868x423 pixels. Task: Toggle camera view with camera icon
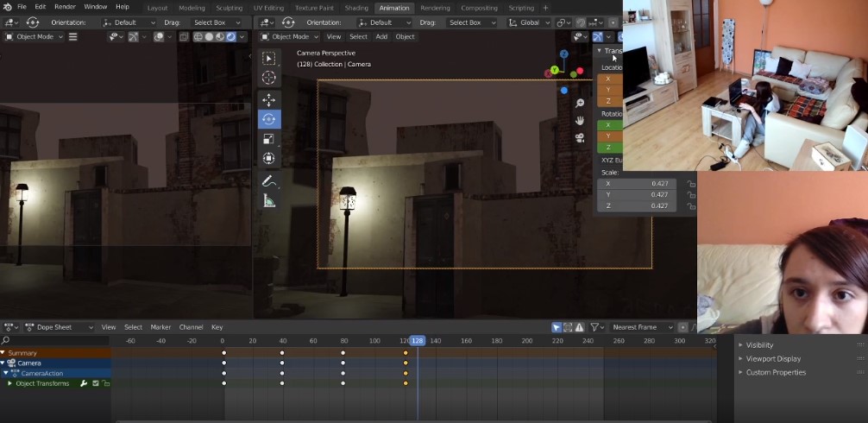(580, 136)
